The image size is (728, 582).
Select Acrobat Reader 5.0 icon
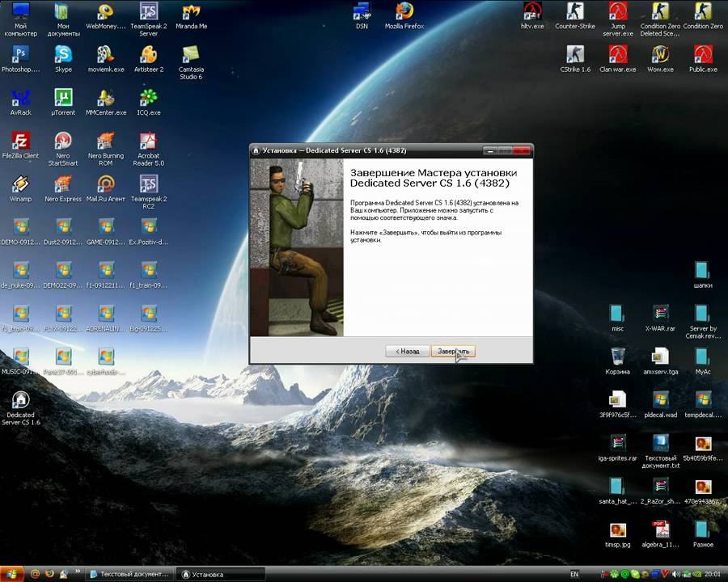pyautogui.click(x=149, y=149)
